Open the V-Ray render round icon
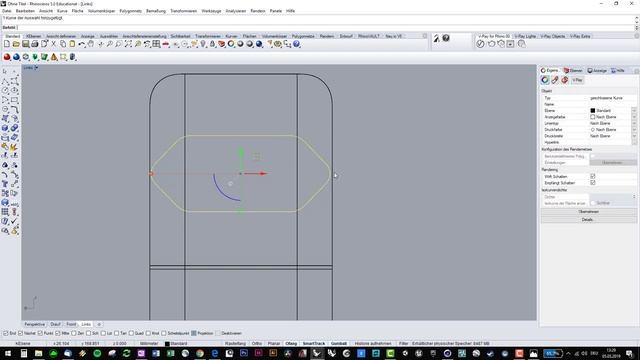Screen dimensions: 640x360 point(480,44)
